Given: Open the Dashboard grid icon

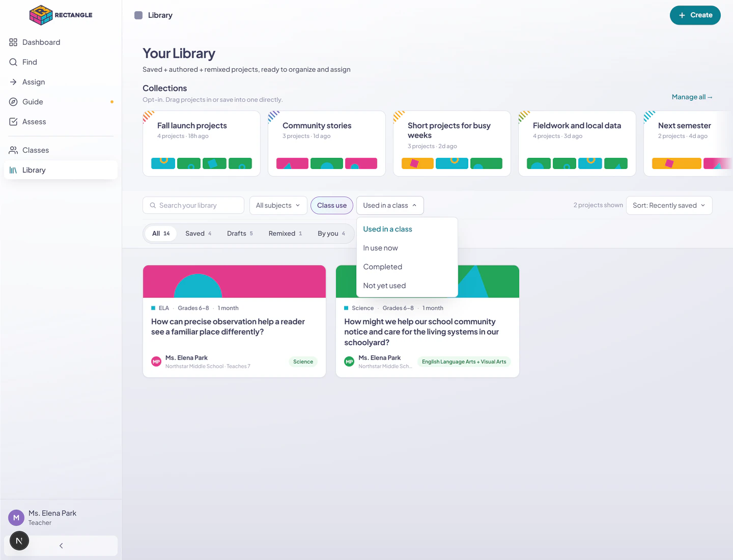Looking at the screenshot, I should coord(13,42).
